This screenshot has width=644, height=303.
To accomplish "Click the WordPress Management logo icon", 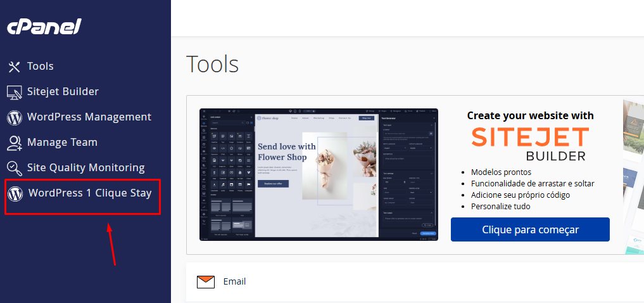I will tap(15, 117).
